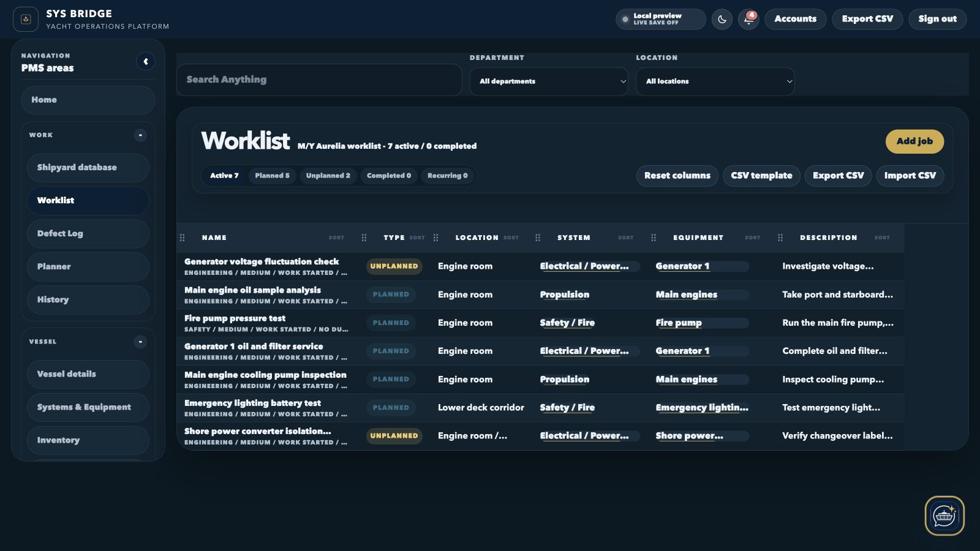Click the Equipment column drag handle icon
Viewport: 980px width, 551px height.
[653, 238]
